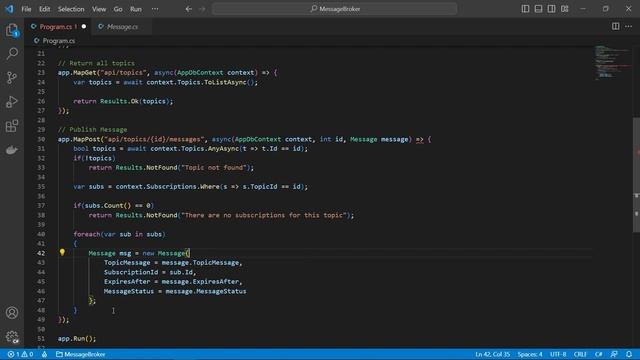The height and width of the screenshot is (360, 640).
Task: Click the minimap code overview
Action: 612,62
